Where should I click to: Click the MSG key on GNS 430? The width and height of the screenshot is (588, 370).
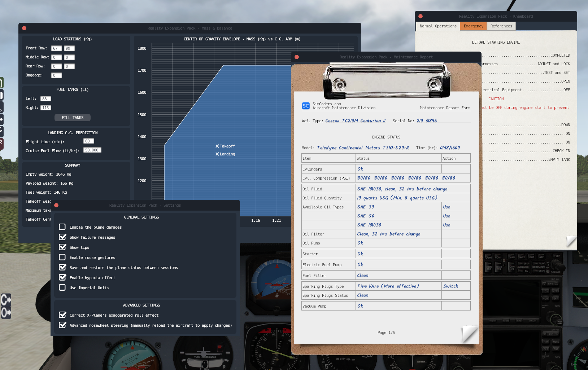click(x=506, y=321)
